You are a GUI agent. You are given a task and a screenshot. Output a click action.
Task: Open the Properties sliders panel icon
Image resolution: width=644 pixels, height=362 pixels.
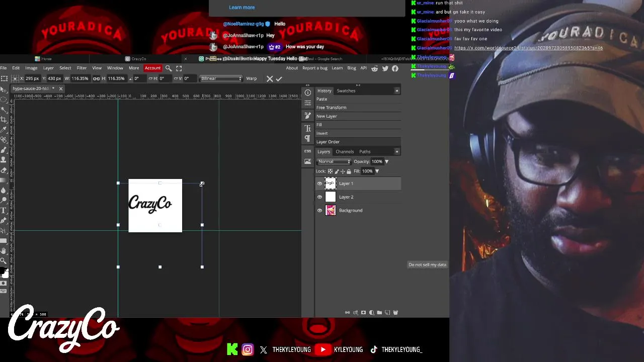coord(307,103)
